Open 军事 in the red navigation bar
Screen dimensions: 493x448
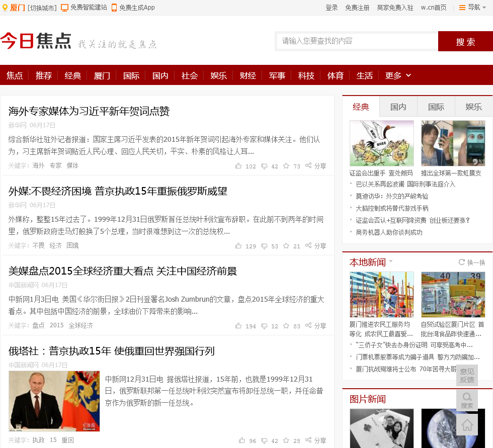click(277, 75)
